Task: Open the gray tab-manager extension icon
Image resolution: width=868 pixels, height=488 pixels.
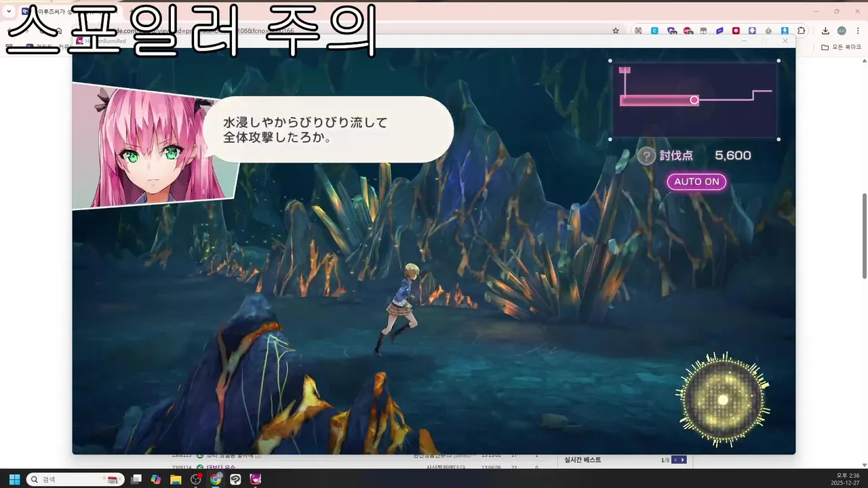Action: (703, 30)
